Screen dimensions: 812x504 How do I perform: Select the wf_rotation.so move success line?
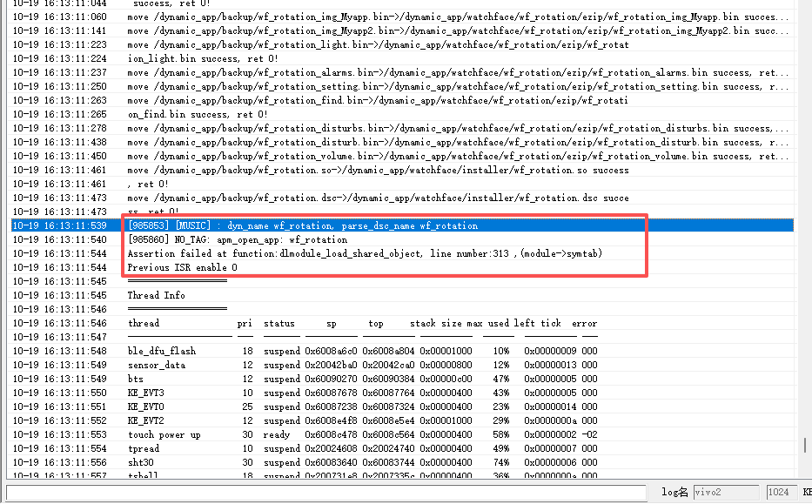pos(378,170)
